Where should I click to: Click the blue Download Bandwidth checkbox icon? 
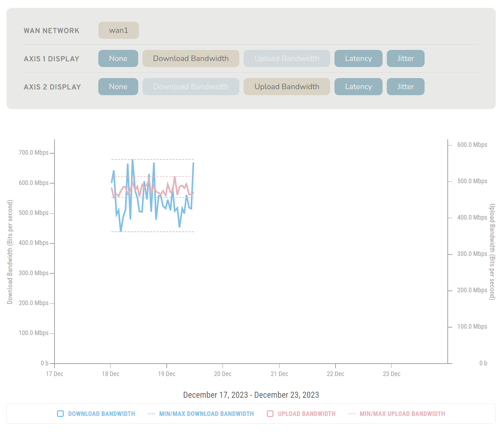coord(61,413)
